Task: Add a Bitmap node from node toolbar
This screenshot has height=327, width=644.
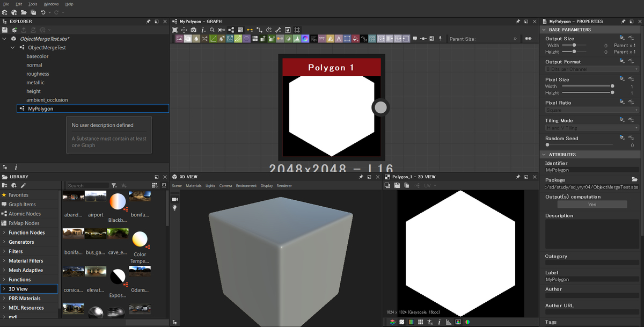Action: tap(180, 39)
